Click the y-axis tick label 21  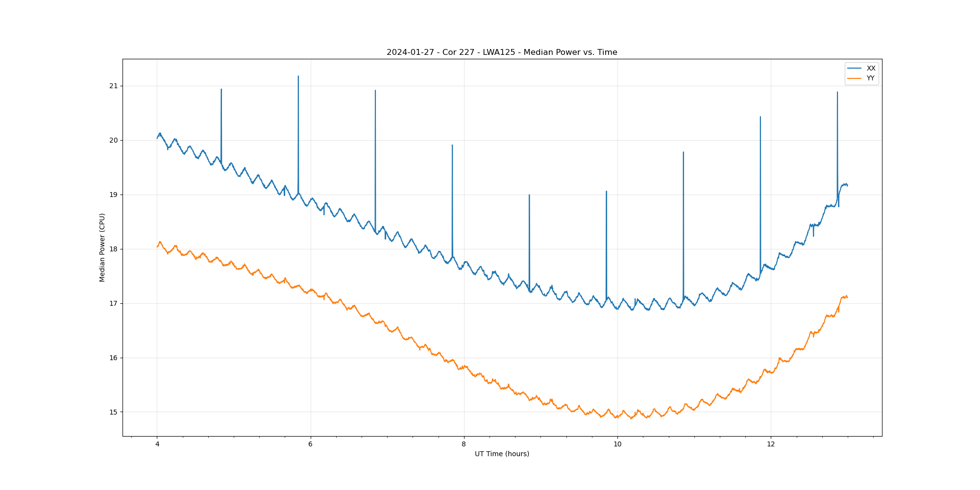click(114, 86)
